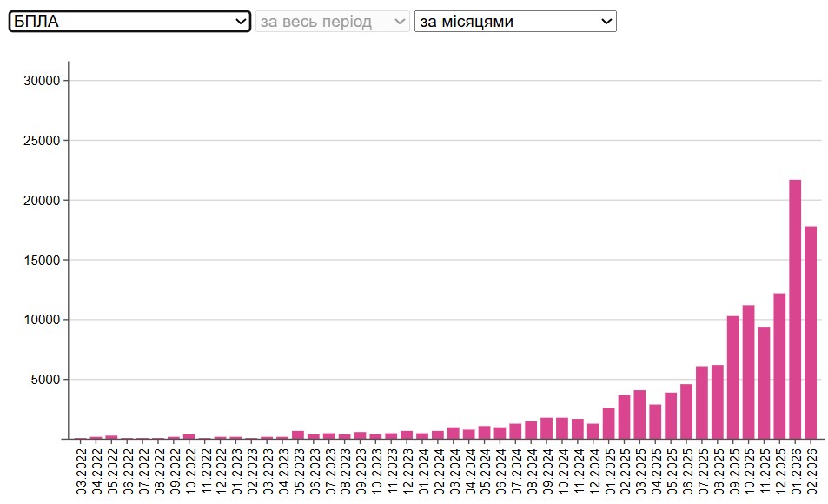Click the 12.2025 bar
The height and width of the screenshot is (504, 828).
pyautogui.click(x=779, y=366)
